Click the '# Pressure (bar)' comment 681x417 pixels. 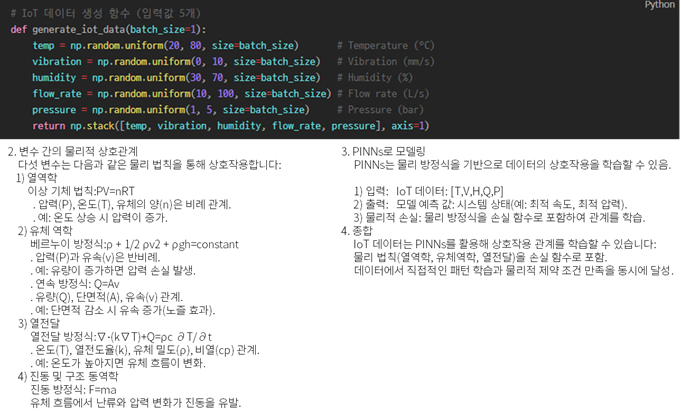[x=380, y=110]
